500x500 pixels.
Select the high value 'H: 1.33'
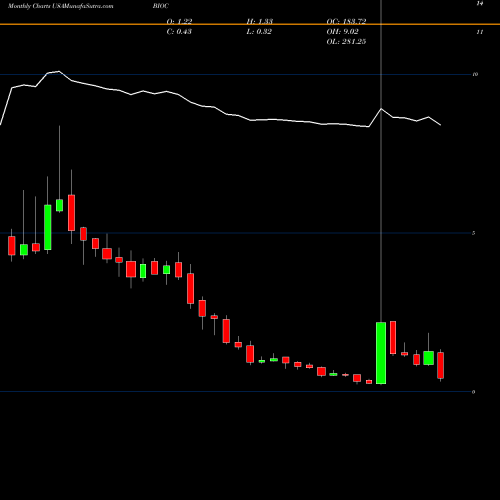[x=260, y=21]
